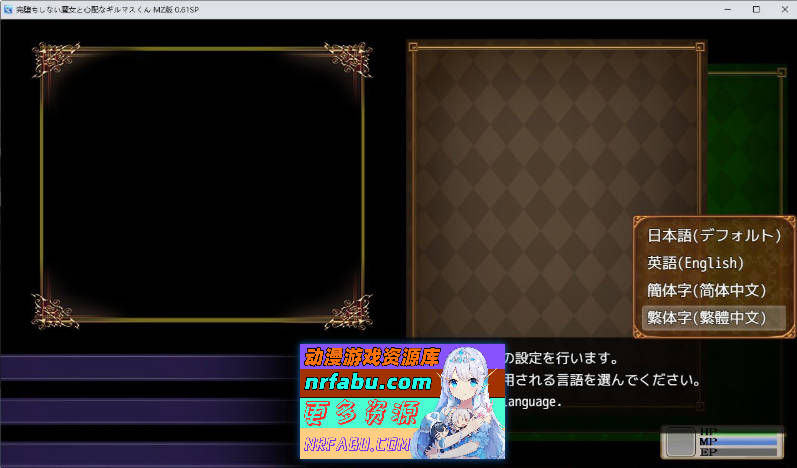Click the HP gauge bar

click(x=745, y=432)
